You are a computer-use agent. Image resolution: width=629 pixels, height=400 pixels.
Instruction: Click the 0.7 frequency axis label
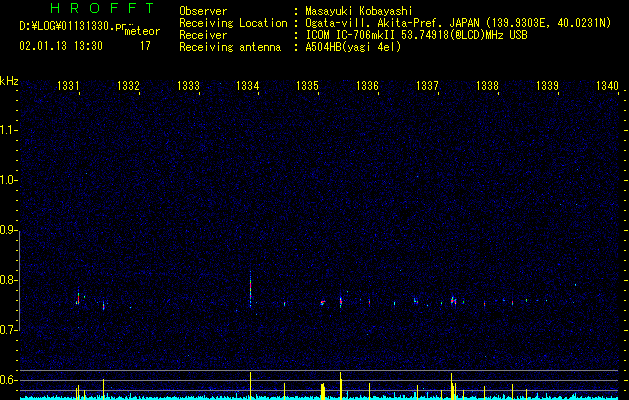coord(8,330)
